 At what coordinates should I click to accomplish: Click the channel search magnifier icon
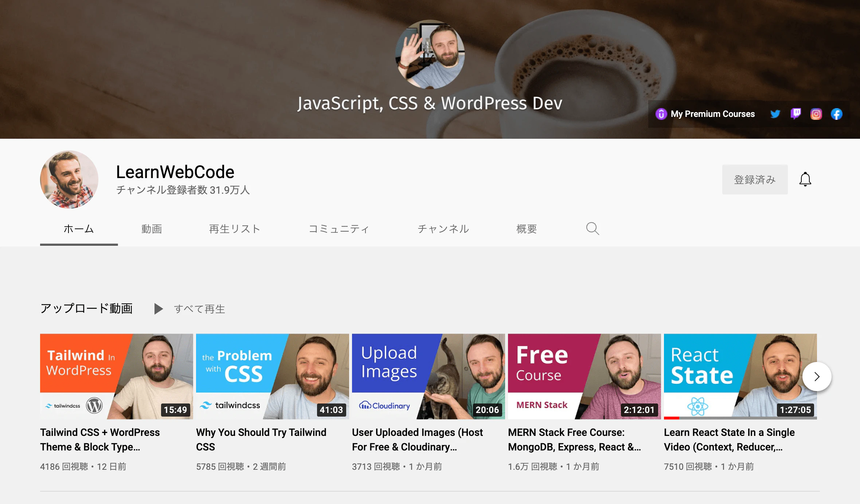[593, 229]
